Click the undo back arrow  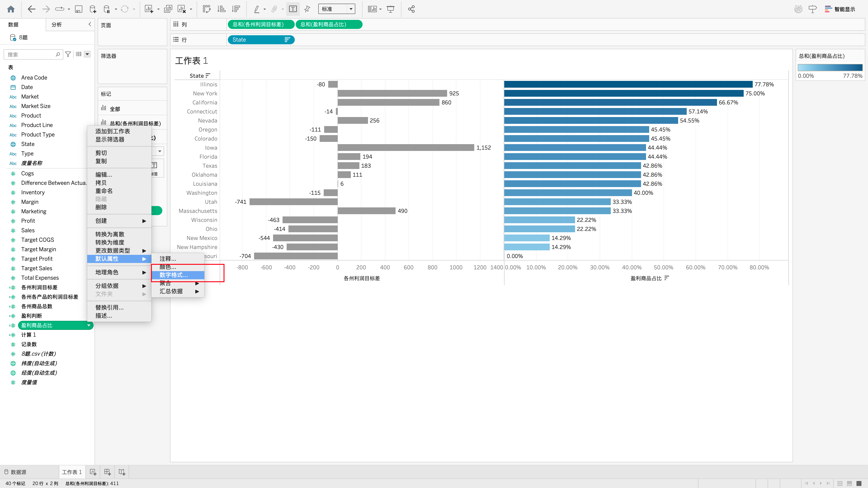click(x=31, y=9)
